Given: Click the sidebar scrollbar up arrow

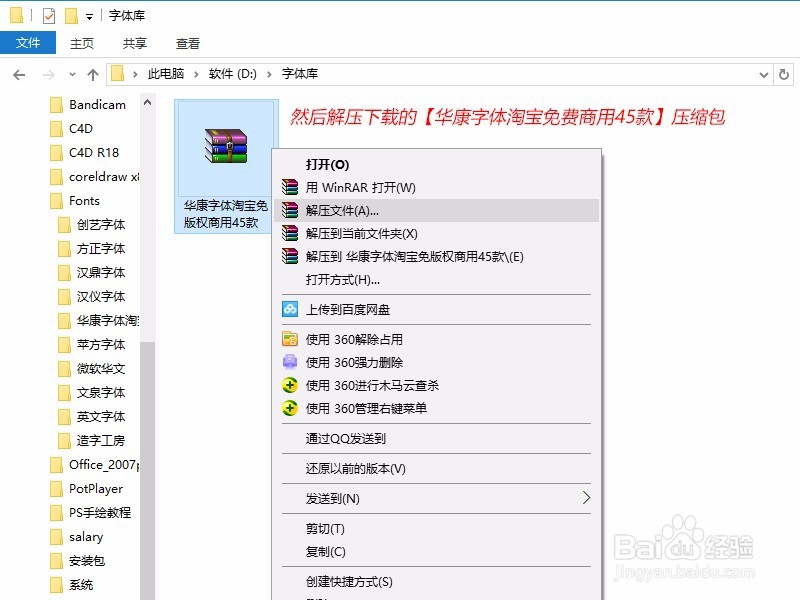Looking at the screenshot, I should point(147,102).
